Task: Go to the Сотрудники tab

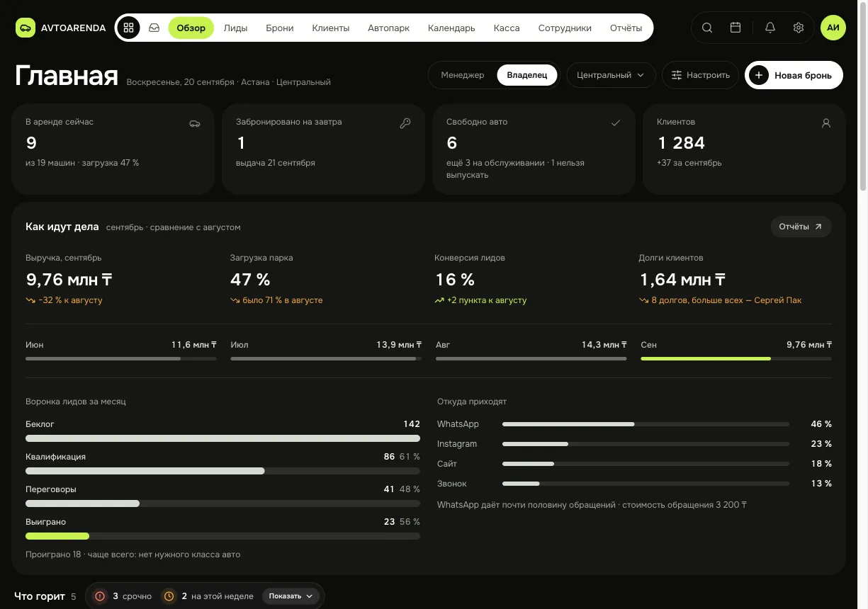Action: [565, 28]
